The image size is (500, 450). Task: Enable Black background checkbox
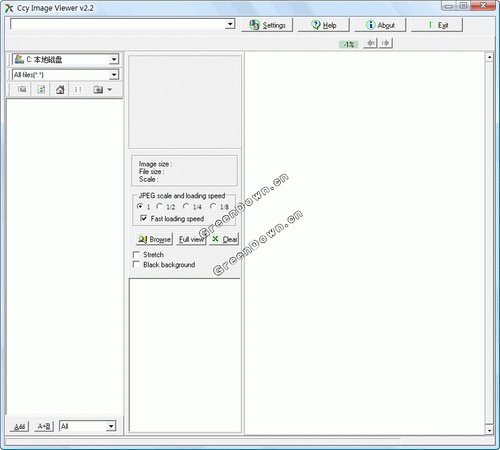(136, 265)
